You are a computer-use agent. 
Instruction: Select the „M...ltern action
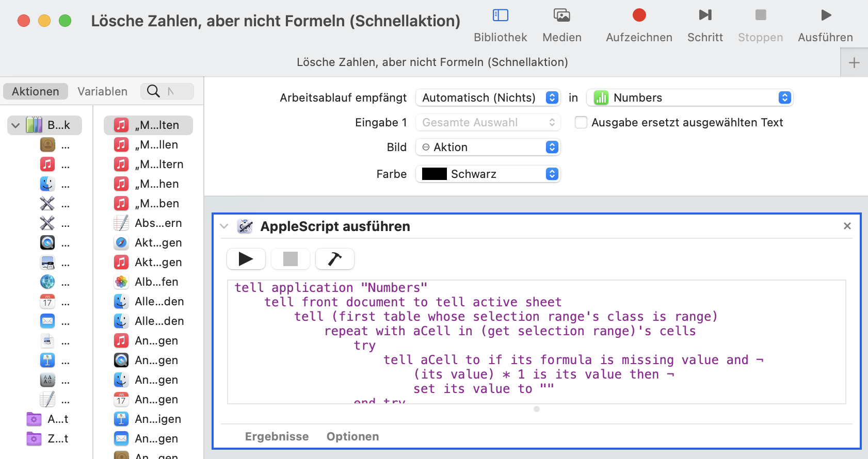(148, 165)
